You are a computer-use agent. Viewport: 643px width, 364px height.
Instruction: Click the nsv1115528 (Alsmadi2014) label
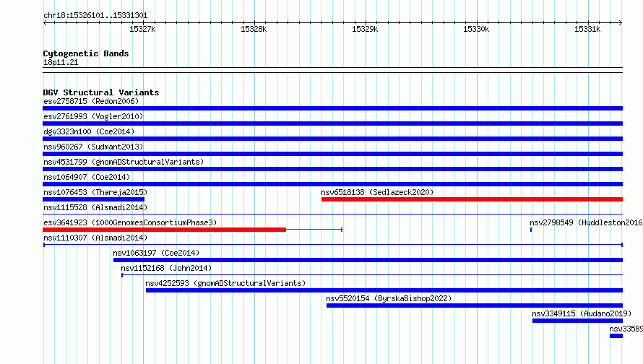tap(95, 207)
